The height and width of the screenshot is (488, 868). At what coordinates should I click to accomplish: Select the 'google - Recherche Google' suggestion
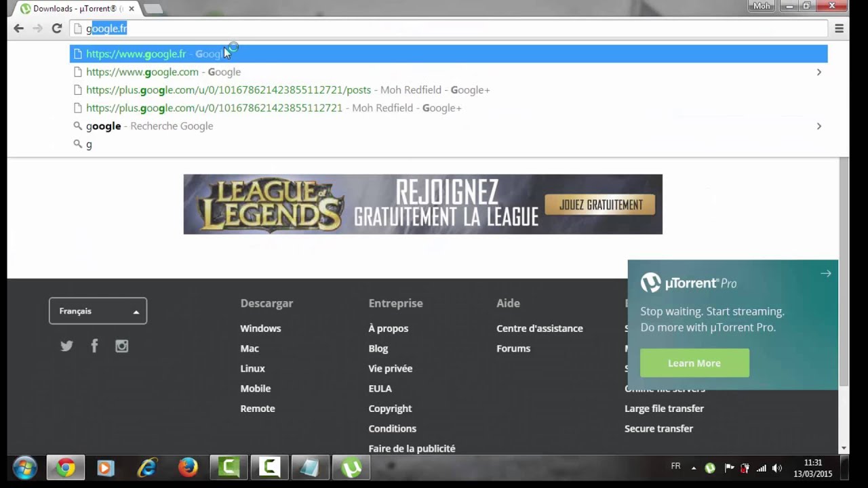(448, 126)
